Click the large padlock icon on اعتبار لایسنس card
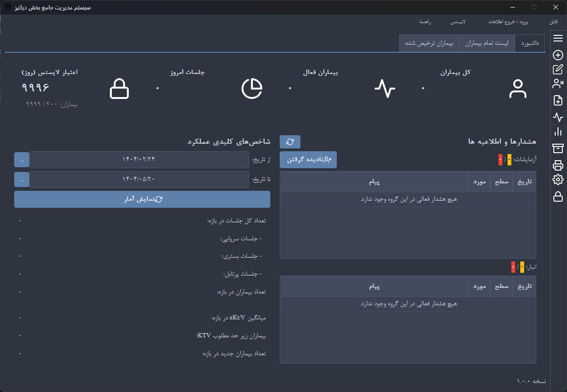567x392 pixels. pyautogui.click(x=119, y=89)
